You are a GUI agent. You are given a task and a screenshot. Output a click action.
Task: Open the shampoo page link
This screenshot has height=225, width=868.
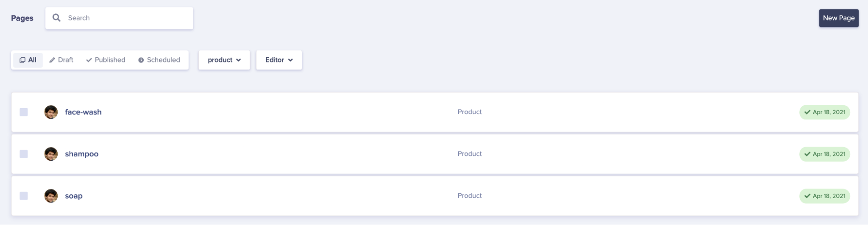(82, 154)
